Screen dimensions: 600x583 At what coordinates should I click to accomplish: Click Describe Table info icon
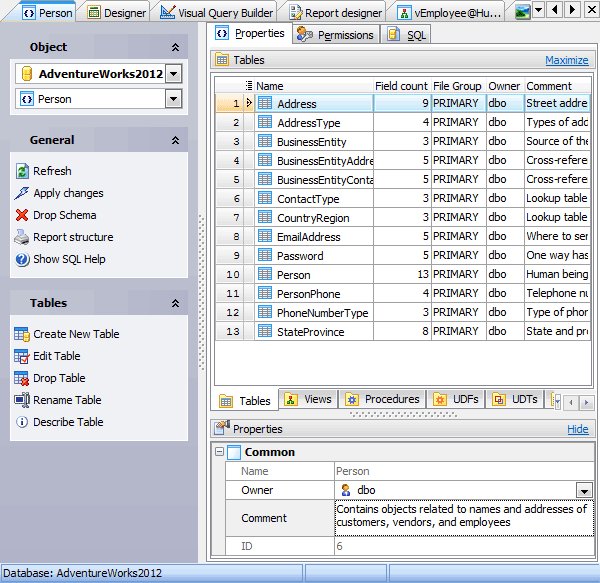(22, 422)
